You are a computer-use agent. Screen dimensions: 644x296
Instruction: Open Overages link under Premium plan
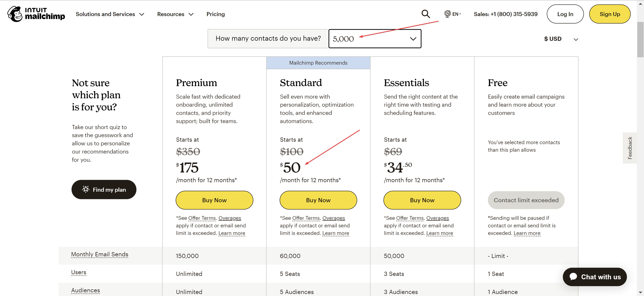click(x=230, y=218)
